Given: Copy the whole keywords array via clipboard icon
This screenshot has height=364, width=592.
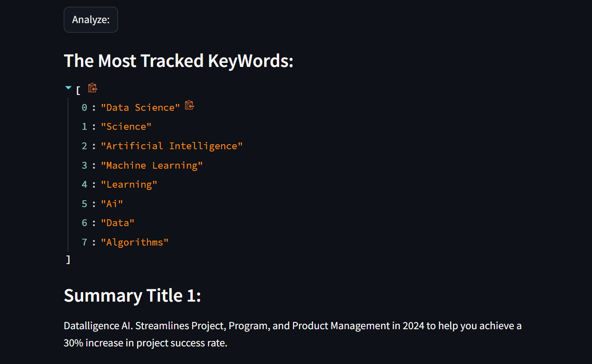Looking at the screenshot, I should point(93,88).
